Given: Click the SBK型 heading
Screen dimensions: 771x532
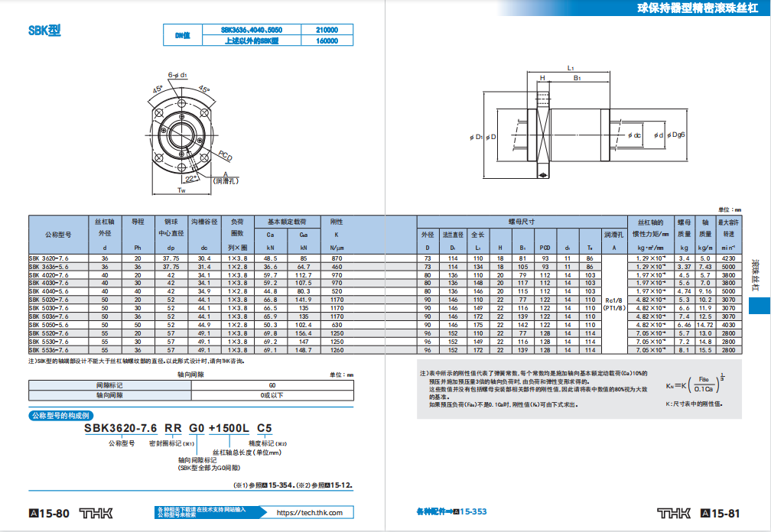Looking at the screenshot, I should [x=44, y=31].
